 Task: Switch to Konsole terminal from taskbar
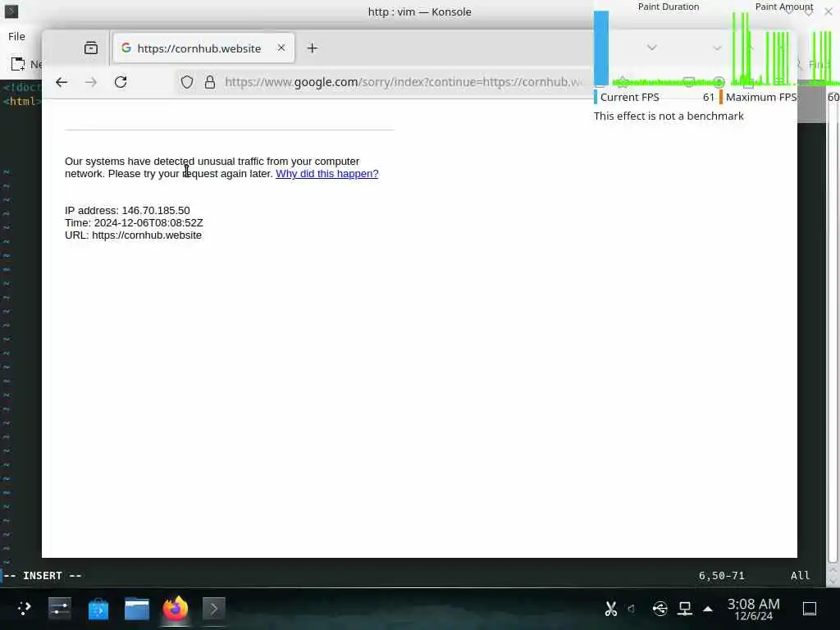[214, 609]
